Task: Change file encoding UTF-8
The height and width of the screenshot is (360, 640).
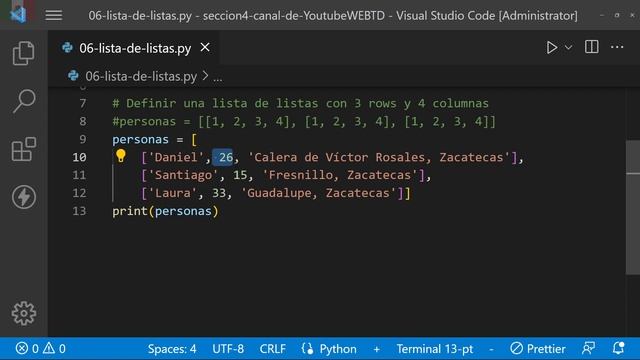Action: [228, 349]
